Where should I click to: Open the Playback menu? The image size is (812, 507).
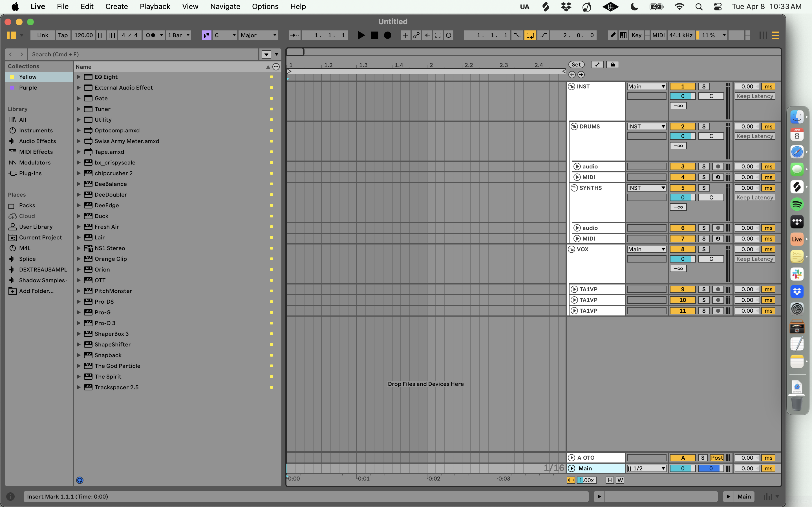(x=155, y=6)
